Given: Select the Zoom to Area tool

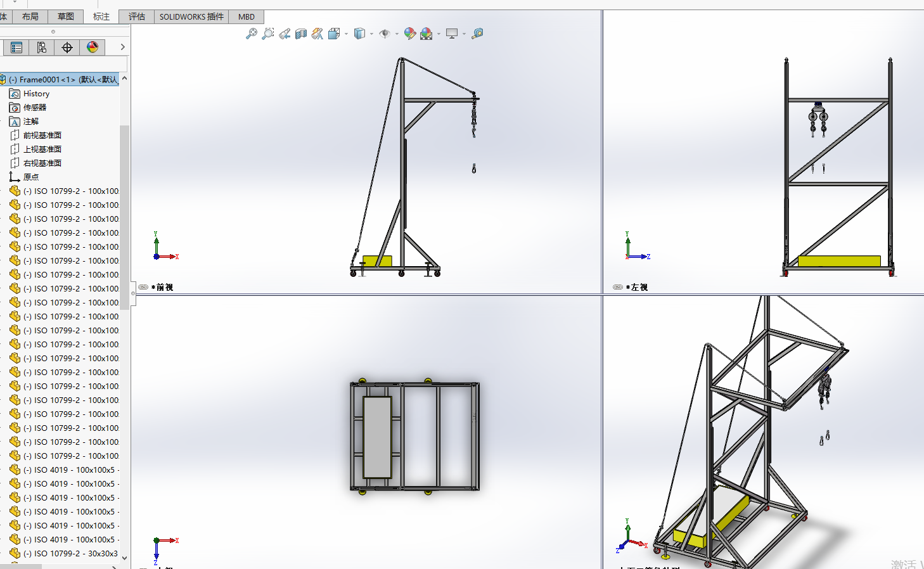Looking at the screenshot, I should pyautogui.click(x=268, y=34).
